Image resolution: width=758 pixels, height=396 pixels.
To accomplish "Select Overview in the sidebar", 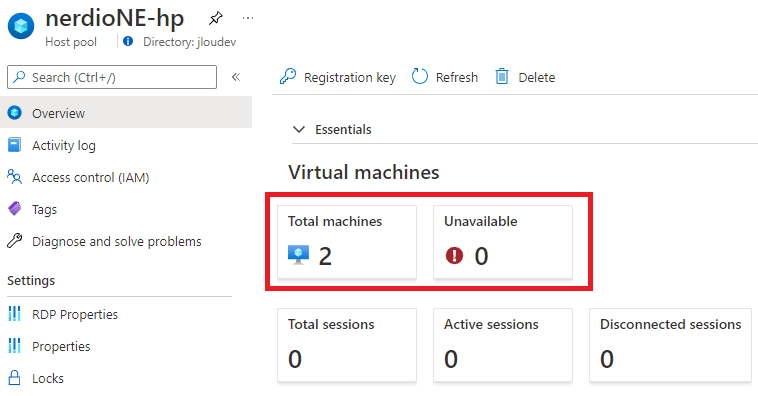I will [x=126, y=113].
